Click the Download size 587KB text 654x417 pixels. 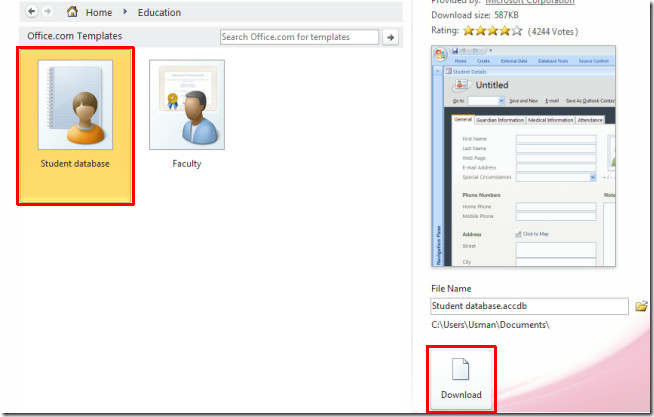pyautogui.click(x=475, y=15)
